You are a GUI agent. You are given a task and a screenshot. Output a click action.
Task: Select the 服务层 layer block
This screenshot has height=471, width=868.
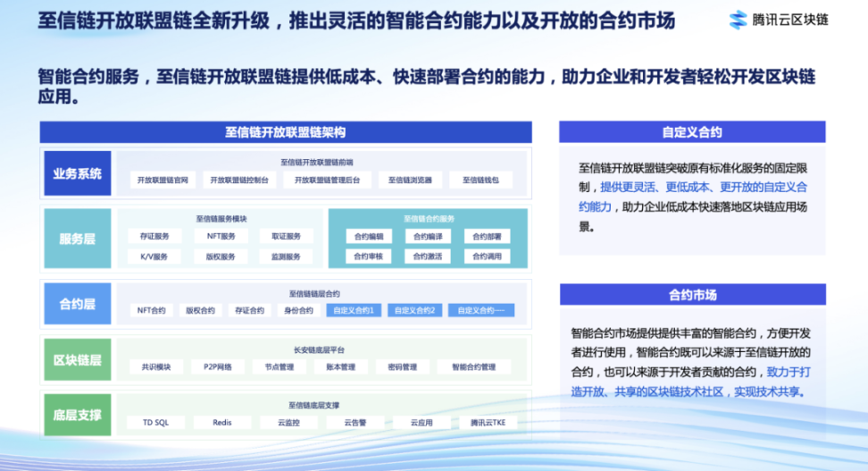(x=77, y=239)
